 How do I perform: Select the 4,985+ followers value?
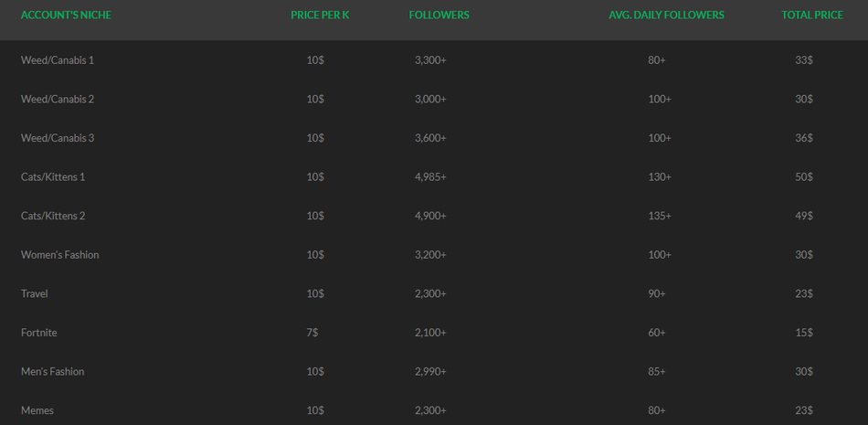(x=430, y=176)
